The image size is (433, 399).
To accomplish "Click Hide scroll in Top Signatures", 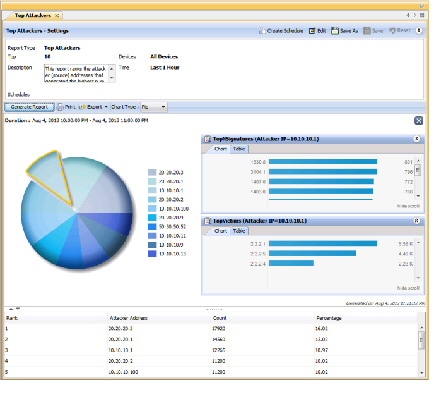I will (x=408, y=206).
